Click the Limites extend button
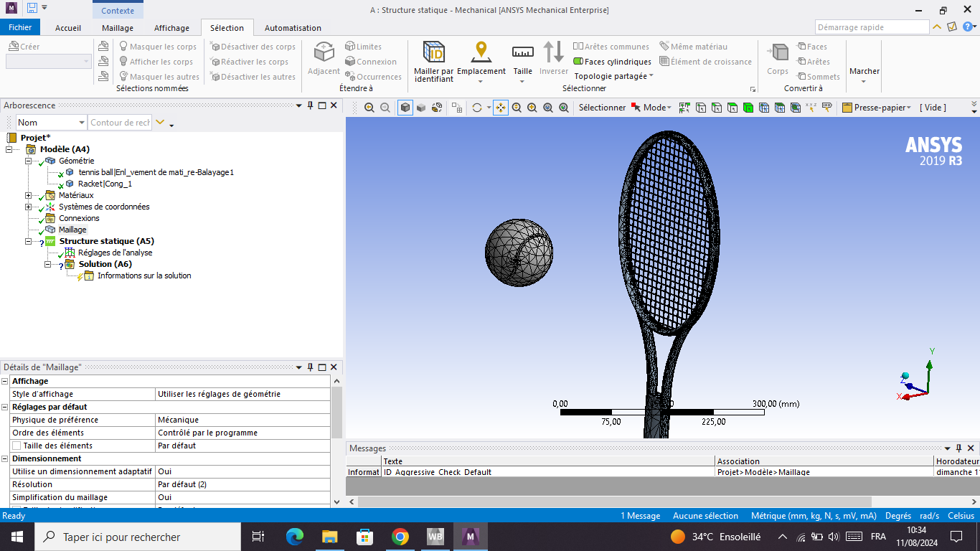The image size is (980, 551). 363,47
